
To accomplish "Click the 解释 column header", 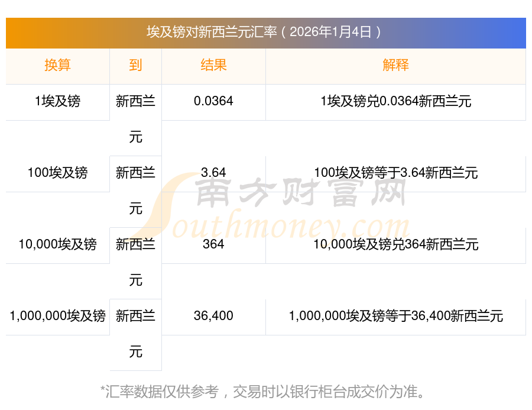I will click(x=395, y=66).
